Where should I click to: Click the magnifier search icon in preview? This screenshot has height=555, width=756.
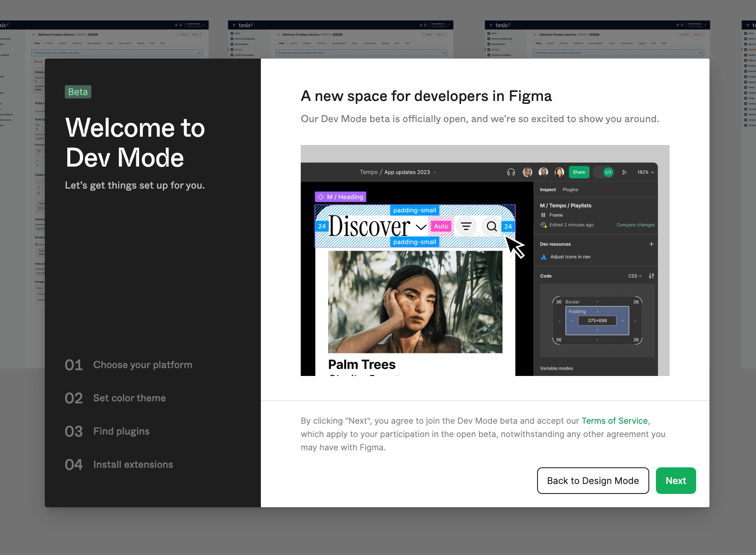click(492, 226)
